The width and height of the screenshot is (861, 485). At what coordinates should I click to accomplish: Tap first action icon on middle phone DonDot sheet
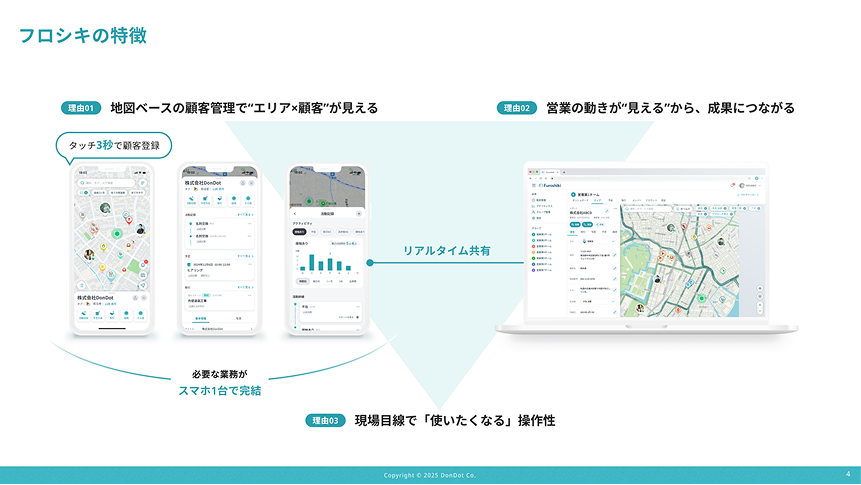point(191,200)
